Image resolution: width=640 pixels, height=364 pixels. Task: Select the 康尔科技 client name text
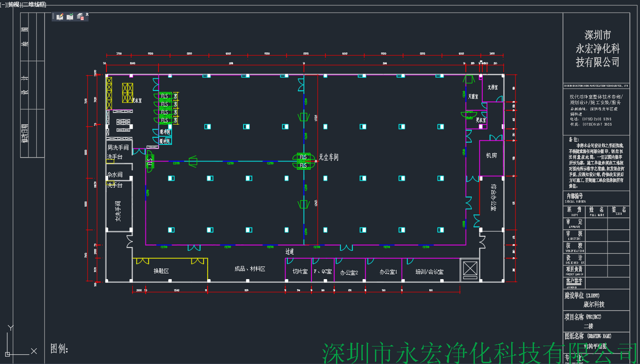pyautogui.click(x=594, y=304)
